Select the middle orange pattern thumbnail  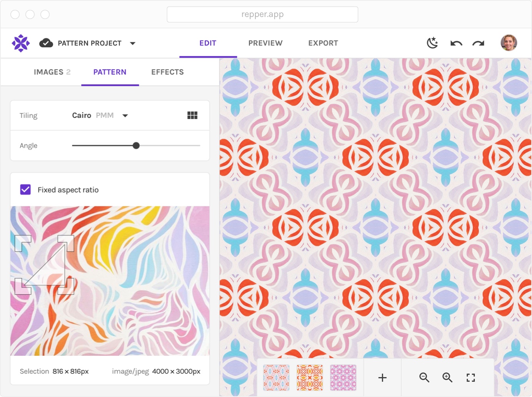coord(309,377)
